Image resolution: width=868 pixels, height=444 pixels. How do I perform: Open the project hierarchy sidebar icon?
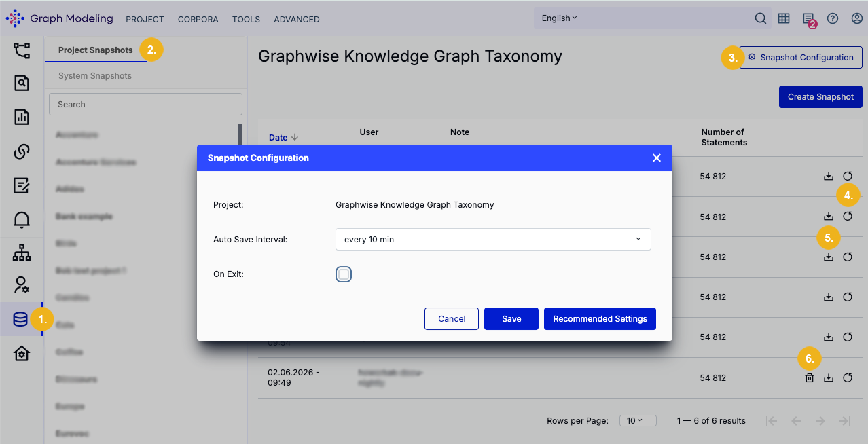(22, 50)
